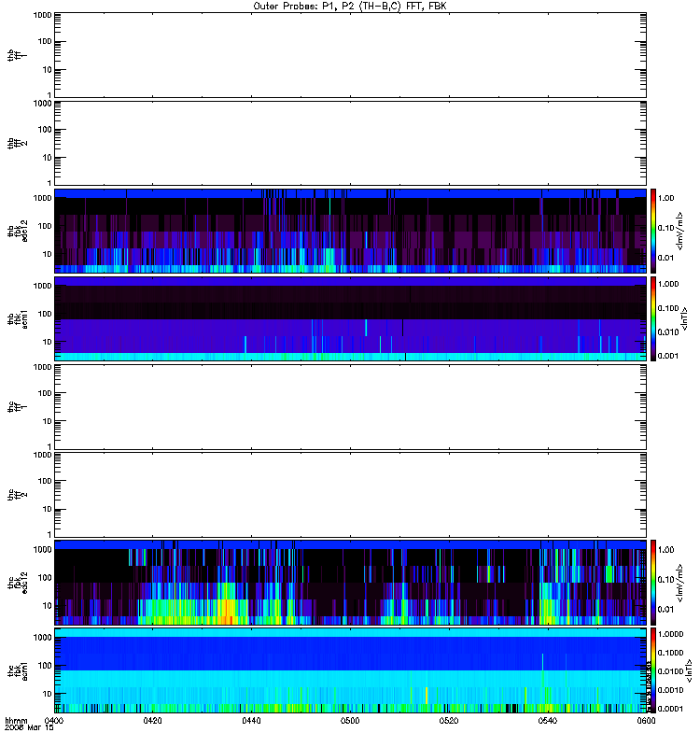The height and width of the screenshot is (747, 700).
Task: Click the thc fbk edc12 color bar
Action: [x=653, y=582]
